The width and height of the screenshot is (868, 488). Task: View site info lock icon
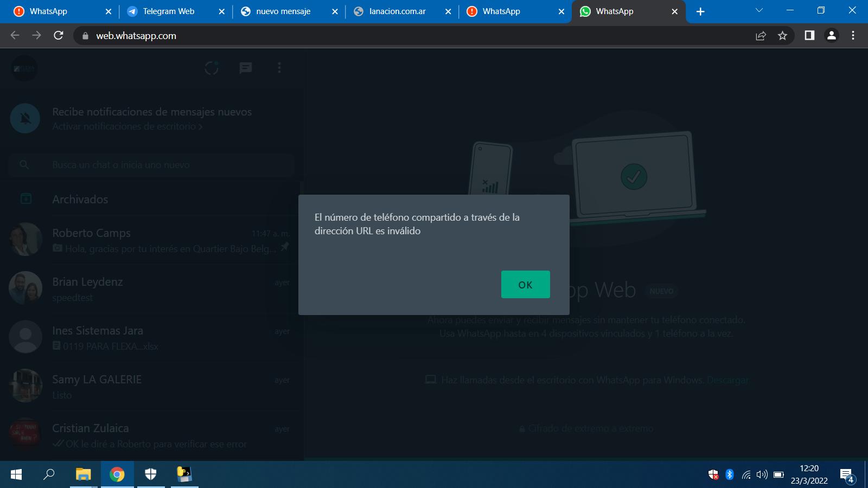[85, 36]
